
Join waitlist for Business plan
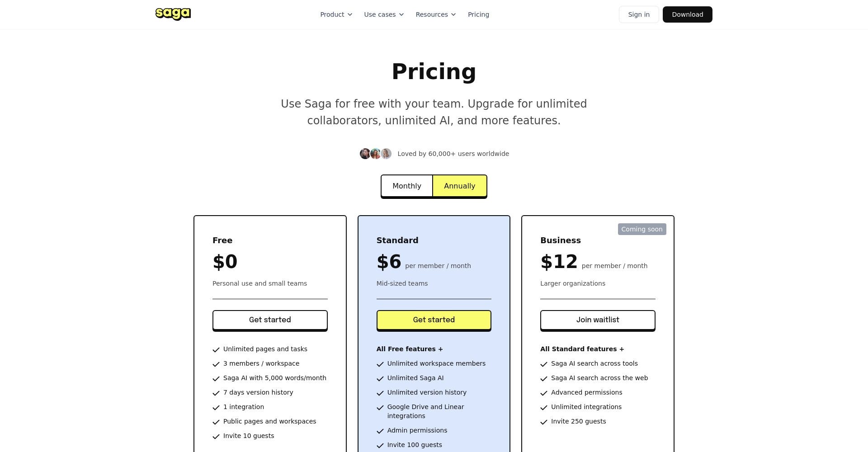coord(598,320)
